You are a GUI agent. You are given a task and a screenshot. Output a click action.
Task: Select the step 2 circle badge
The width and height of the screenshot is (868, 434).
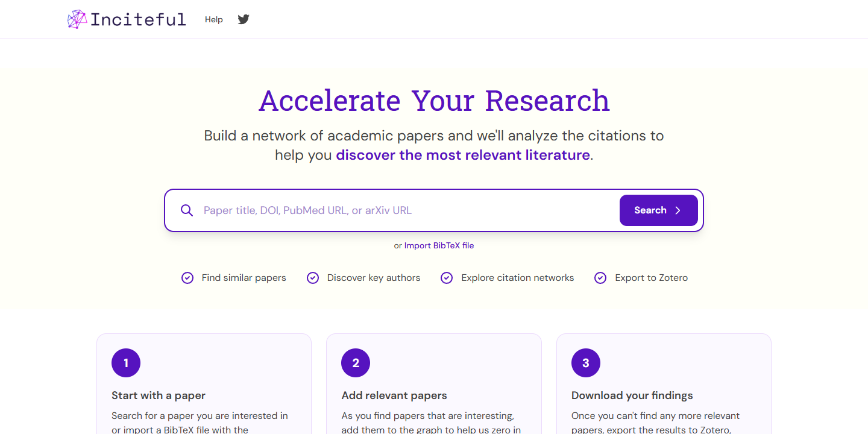pos(356,363)
